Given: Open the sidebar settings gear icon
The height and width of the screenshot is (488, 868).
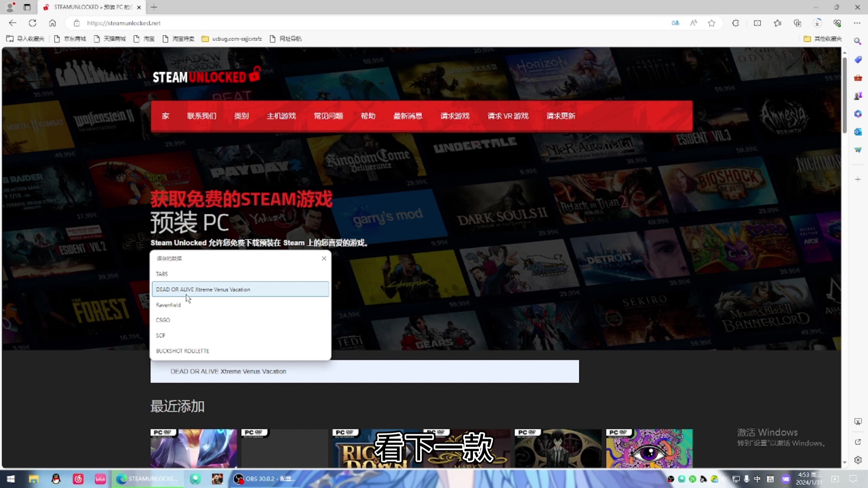Looking at the screenshot, I should [x=858, y=460].
